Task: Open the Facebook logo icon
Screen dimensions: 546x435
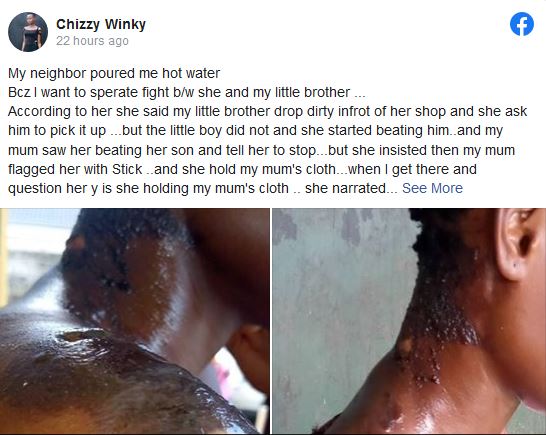Action: point(522,24)
